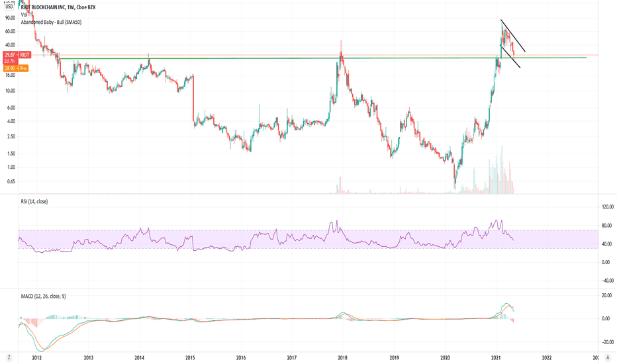Click the 2018 label on time axis

(x=342, y=357)
